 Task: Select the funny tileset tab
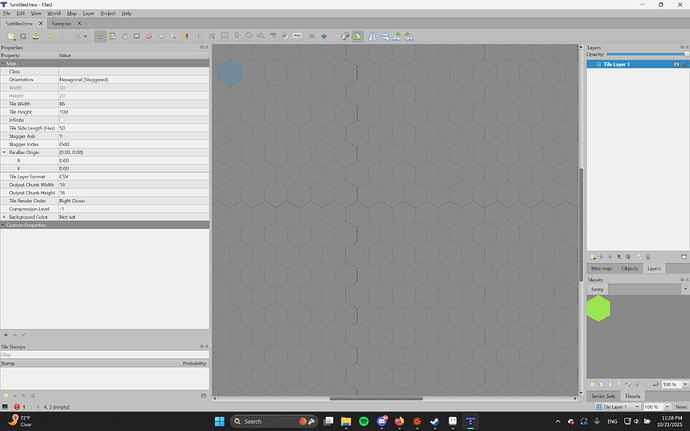(x=597, y=289)
